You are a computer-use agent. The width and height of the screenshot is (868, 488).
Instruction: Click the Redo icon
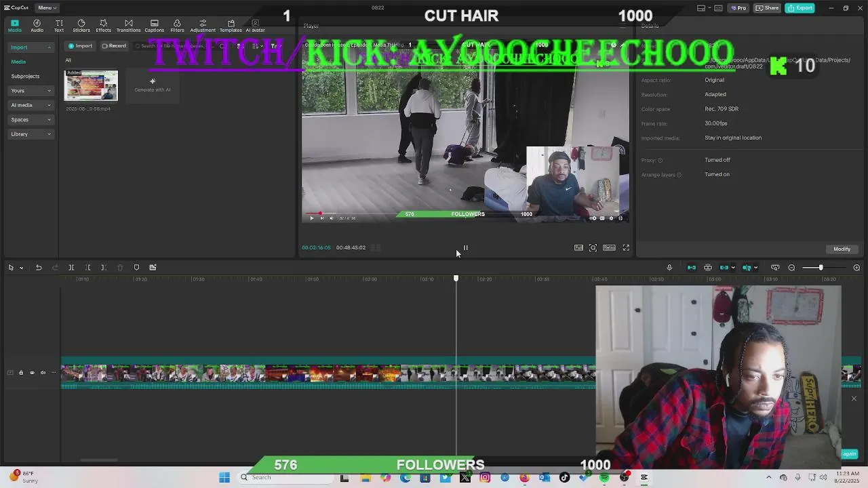click(55, 268)
